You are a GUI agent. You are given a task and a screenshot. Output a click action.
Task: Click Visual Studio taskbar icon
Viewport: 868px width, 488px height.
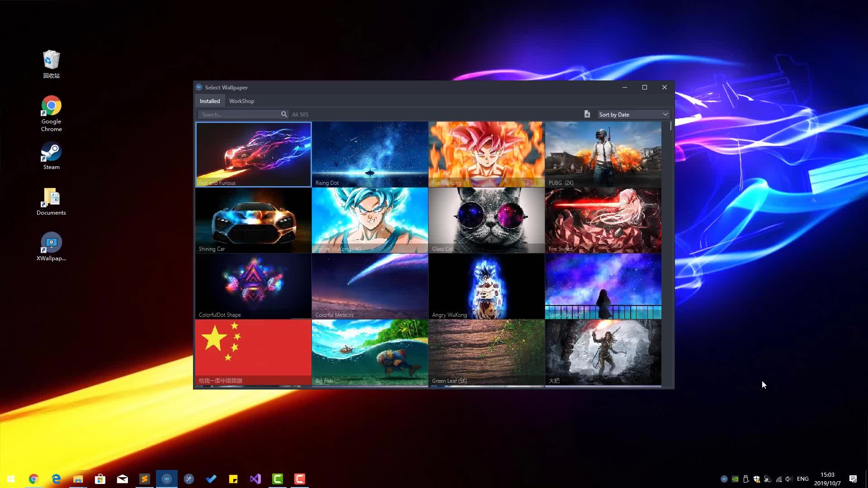[255, 479]
